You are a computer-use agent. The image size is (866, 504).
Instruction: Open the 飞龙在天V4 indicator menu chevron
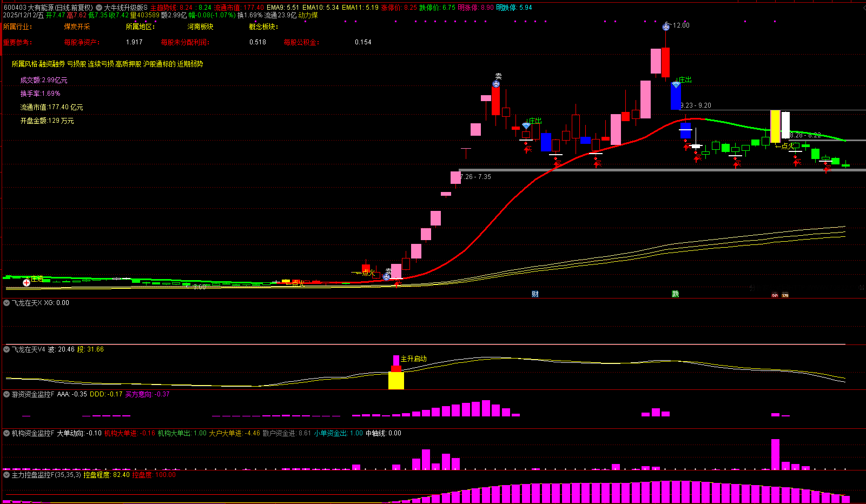7,349
